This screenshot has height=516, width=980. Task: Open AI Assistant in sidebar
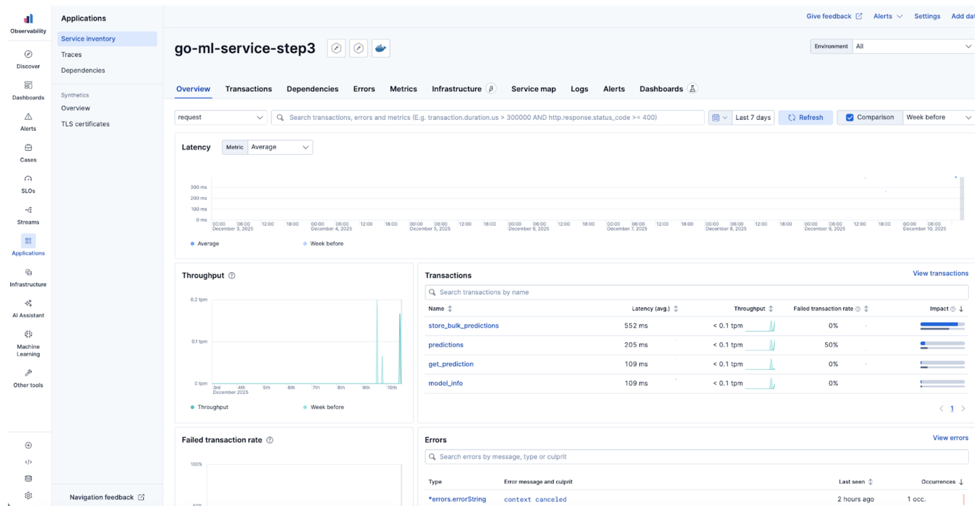28,308
